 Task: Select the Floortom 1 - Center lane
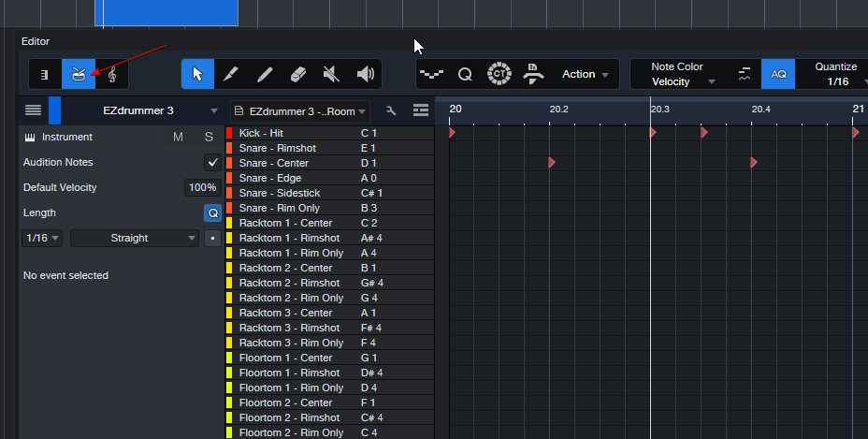pos(330,358)
